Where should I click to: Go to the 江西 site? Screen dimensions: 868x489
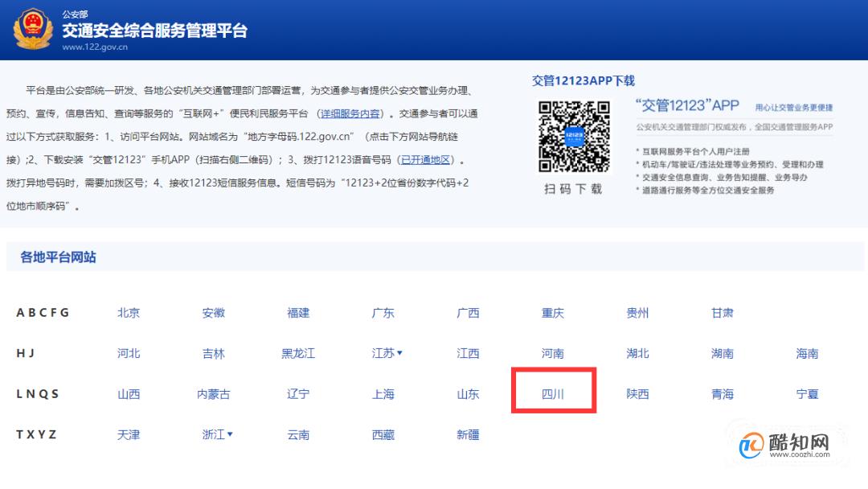[468, 353]
